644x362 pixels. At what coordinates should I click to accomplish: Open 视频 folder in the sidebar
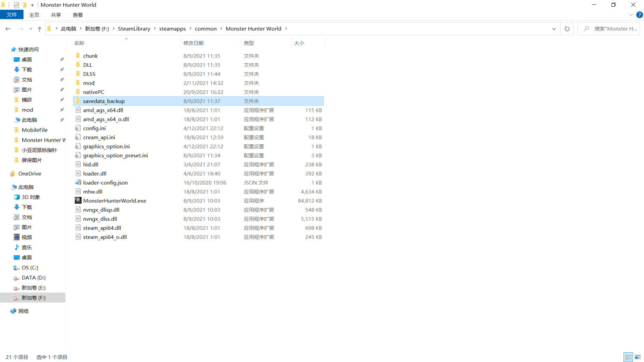pos(26,237)
